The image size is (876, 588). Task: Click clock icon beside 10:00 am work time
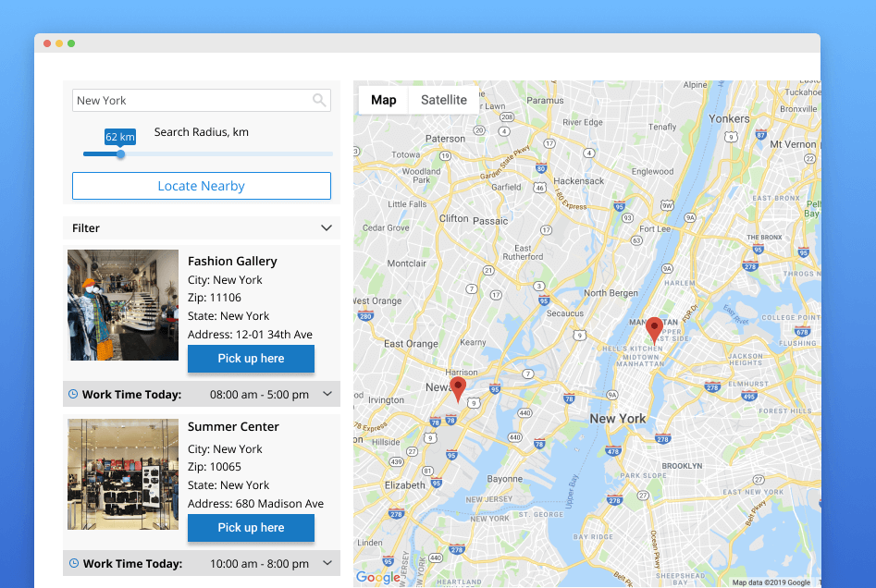(73, 563)
